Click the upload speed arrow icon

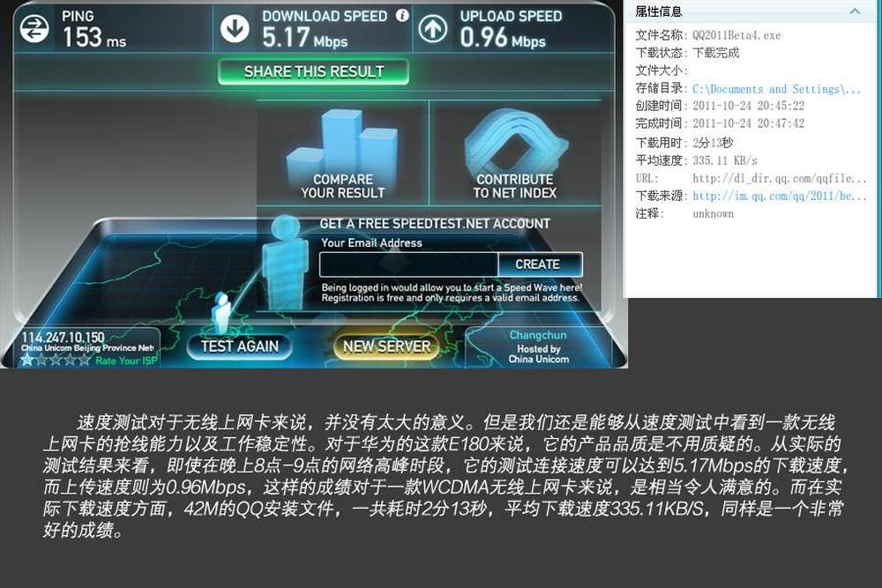pos(432,29)
